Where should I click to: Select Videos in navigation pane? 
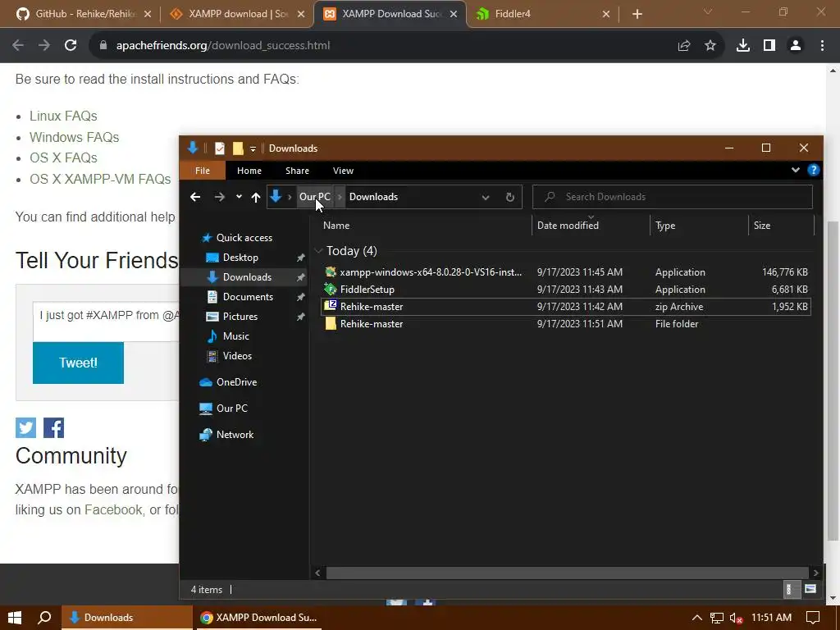[237, 356]
